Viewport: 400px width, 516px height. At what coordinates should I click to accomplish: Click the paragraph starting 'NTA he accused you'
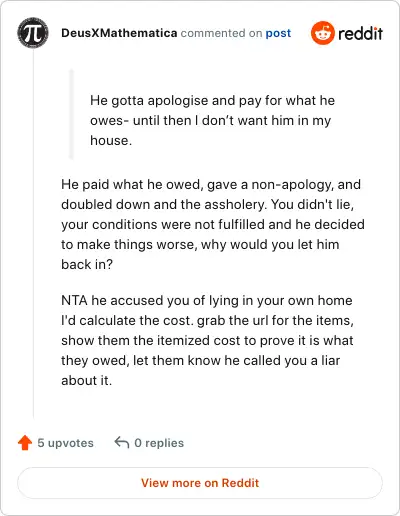click(x=207, y=340)
